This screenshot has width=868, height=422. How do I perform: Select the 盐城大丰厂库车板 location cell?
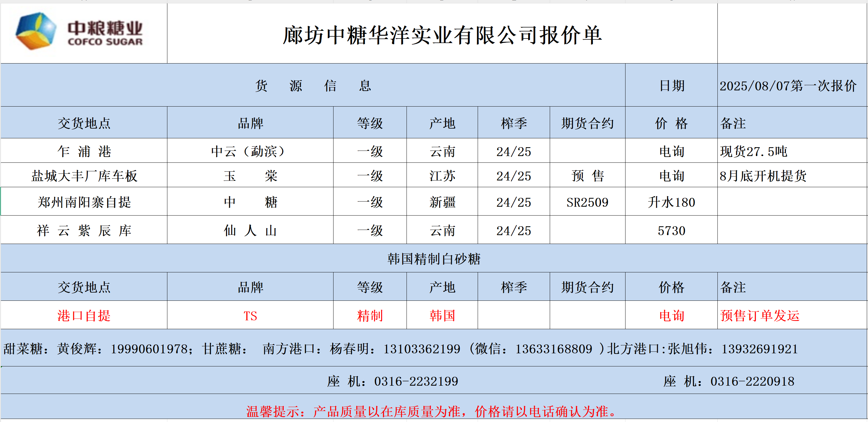pyautogui.click(x=84, y=176)
